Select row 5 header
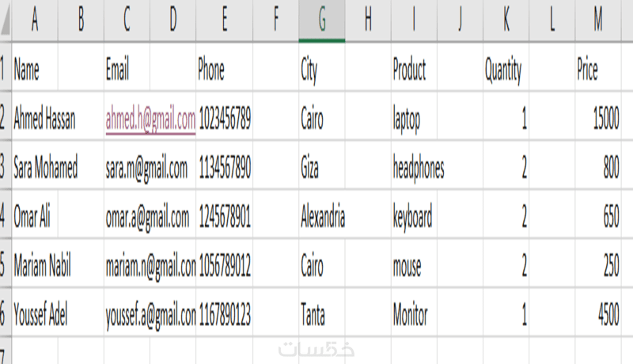This screenshot has height=364, width=633. [6, 264]
